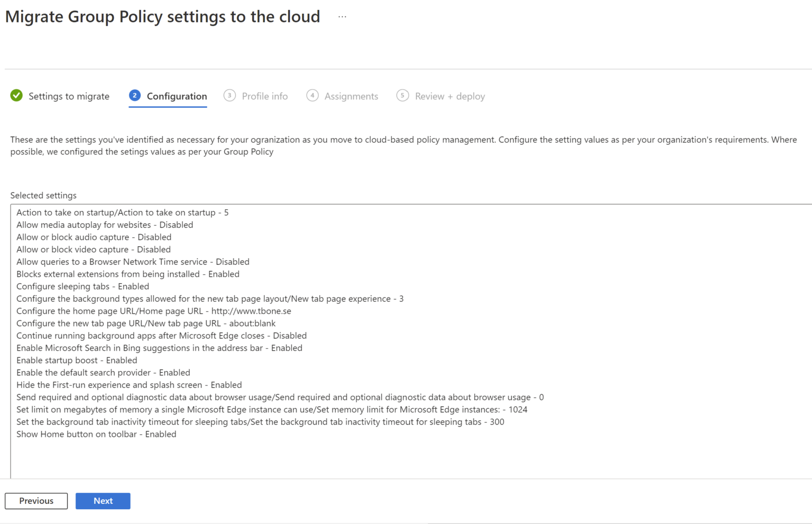Click the step 2 circle for Configuration
The image size is (812, 524).
[135, 96]
